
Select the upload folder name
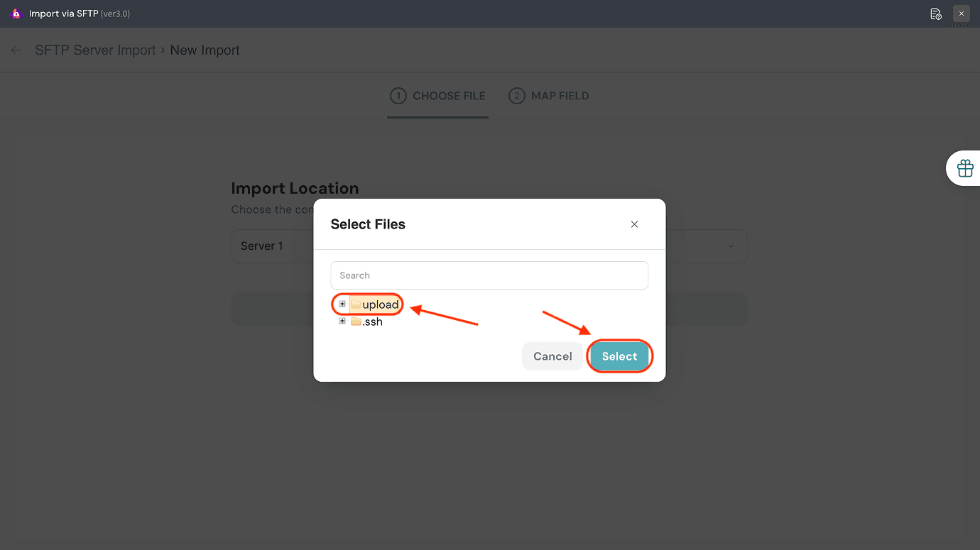click(381, 304)
